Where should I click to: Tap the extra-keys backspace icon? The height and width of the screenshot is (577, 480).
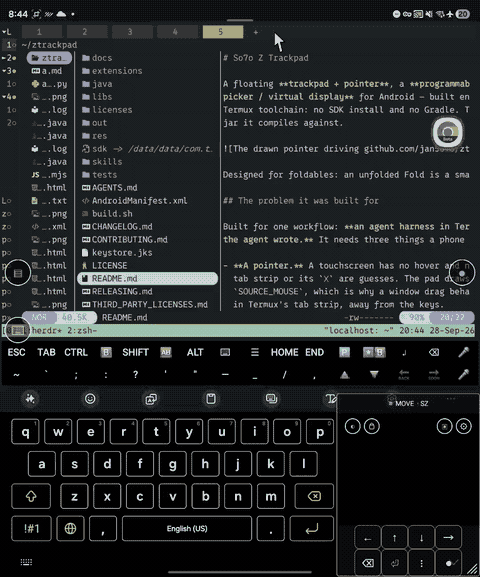pos(434,353)
